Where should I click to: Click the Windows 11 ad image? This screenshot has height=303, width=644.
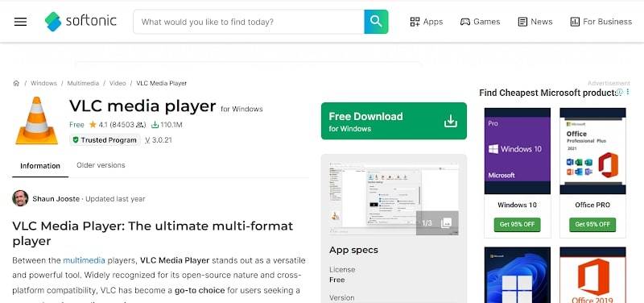518,275
